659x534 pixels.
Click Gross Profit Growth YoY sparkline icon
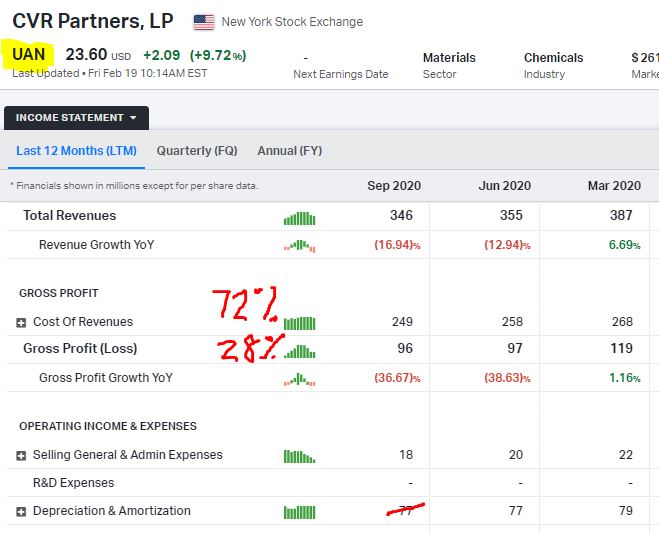coord(299,378)
